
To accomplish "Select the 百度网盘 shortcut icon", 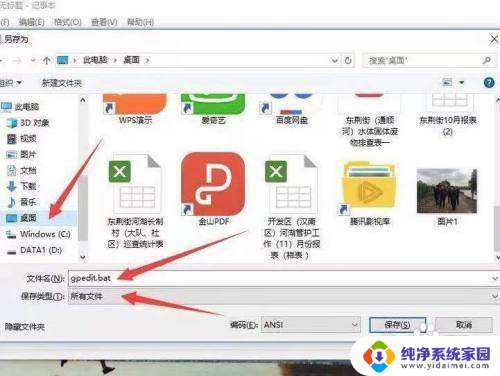I will [291, 104].
